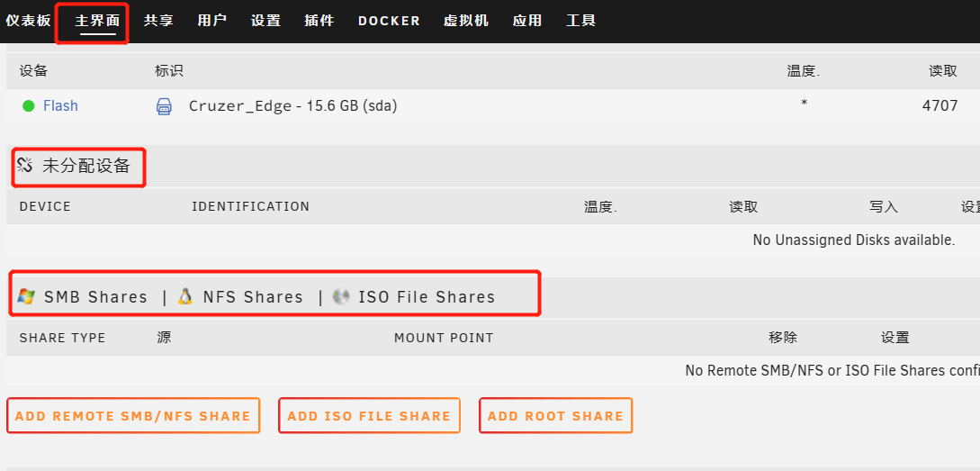Open the 插件 plugins tab
The width and height of the screenshot is (980, 471).
[x=319, y=21]
